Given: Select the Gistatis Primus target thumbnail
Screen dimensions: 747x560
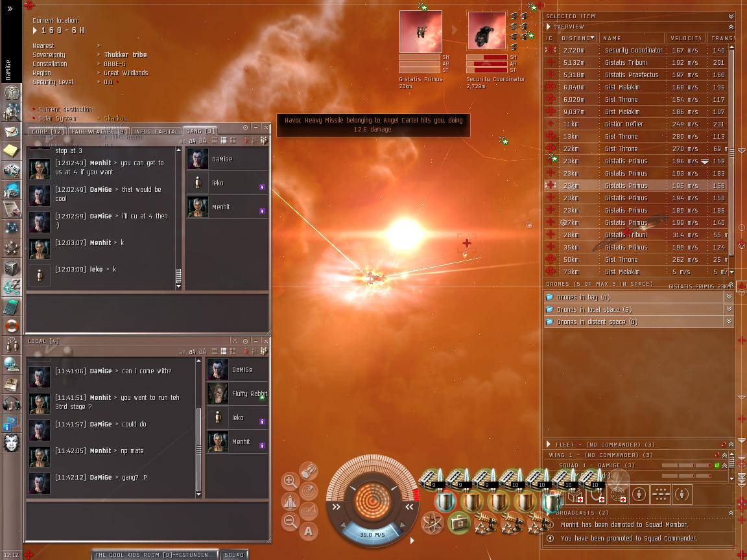Looking at the screenshot, I should pyautogui.click(x=421, y=31).
